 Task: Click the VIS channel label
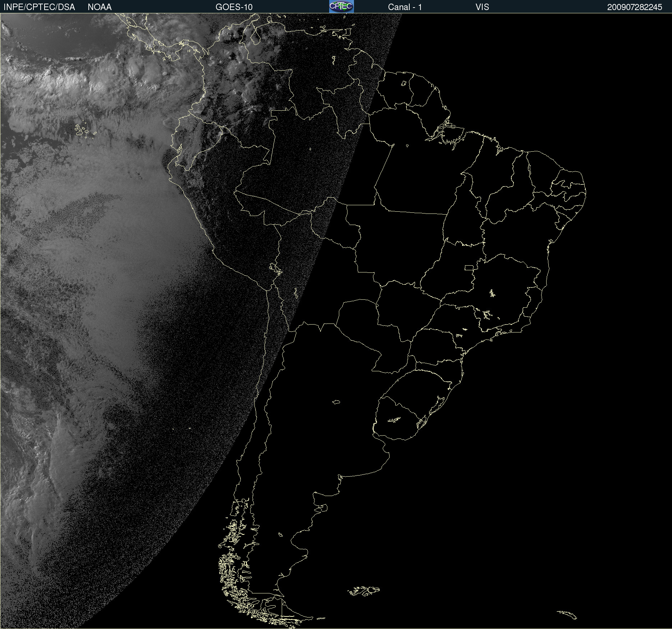point(482,7)
